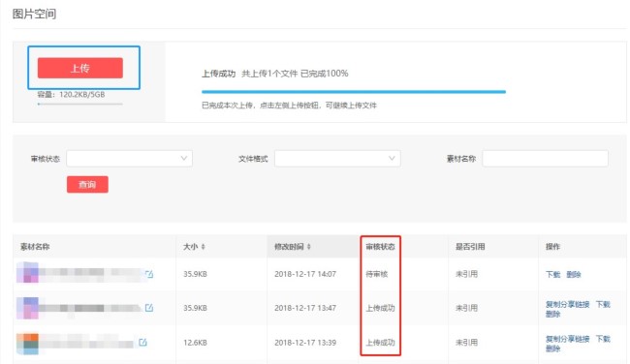
Task: Click 复制分享链接 for the 13:47 file
Action: tap(567, 304)
